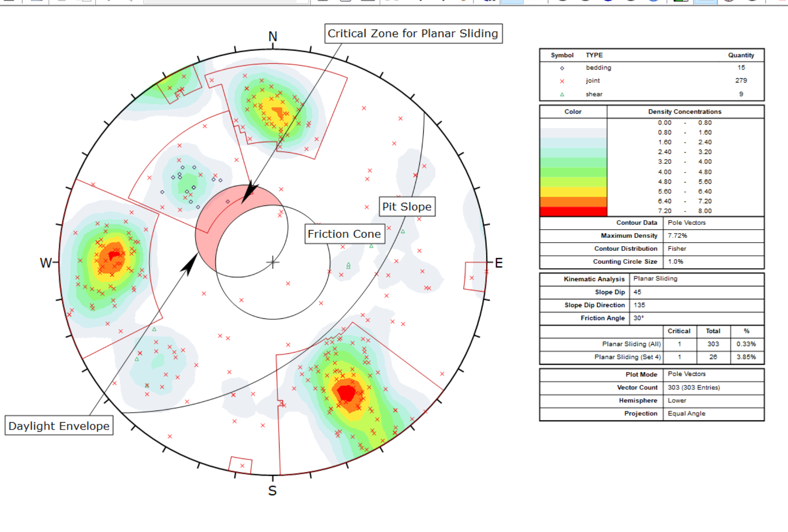This screenshot has height=532, width=788.
Task: Click the E compass label
Action: 499,263
